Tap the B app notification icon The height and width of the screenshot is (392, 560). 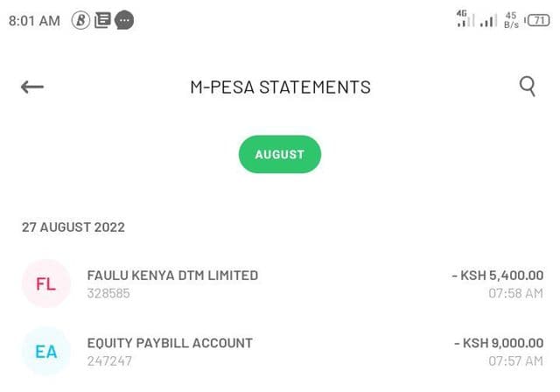tap(81, 20)
